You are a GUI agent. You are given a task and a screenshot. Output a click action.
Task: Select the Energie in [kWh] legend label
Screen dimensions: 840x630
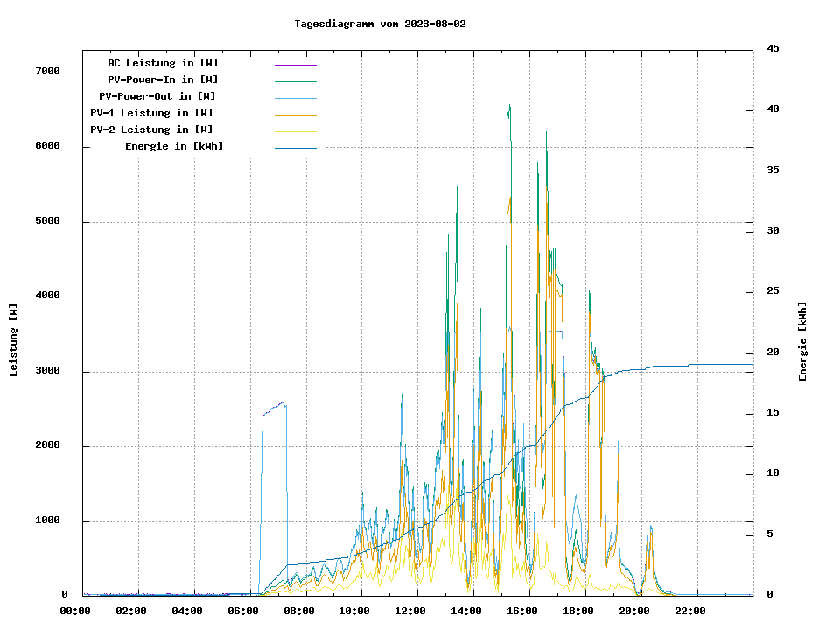(x=174, y=146)
